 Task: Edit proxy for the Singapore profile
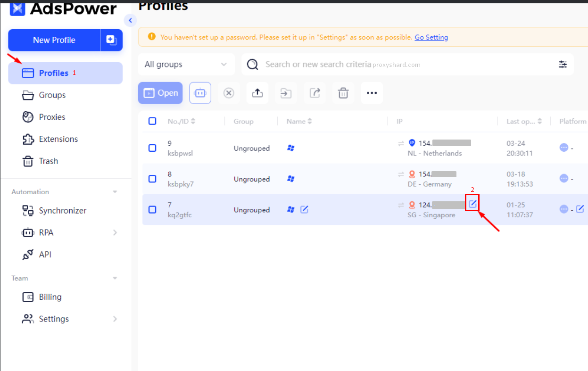coord(472,204)
